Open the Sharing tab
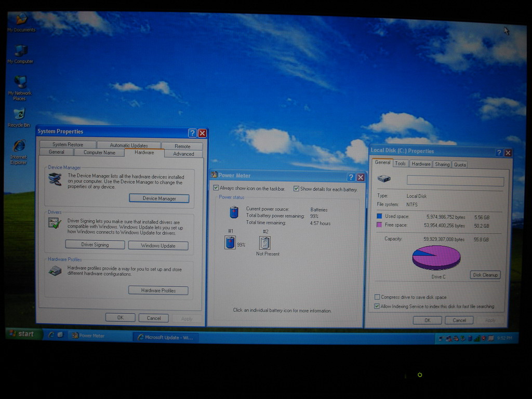This screenshot has width=532, height=399. click(x=443, y=164)
